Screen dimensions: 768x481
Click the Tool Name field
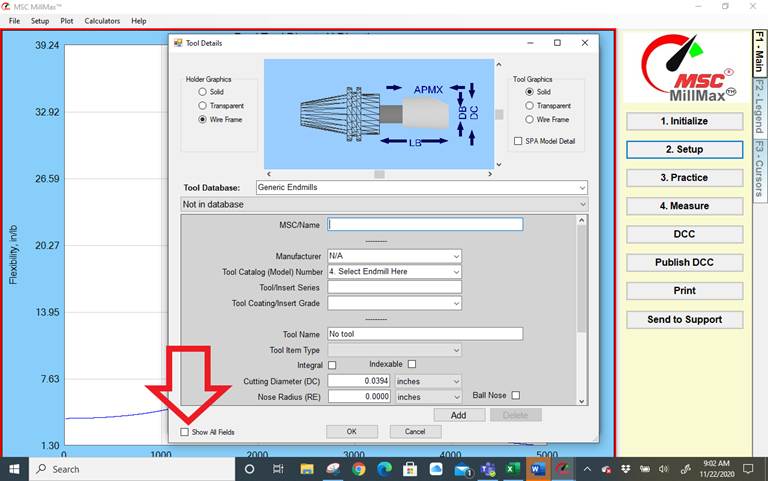pyautogui.click(x=425, y=334)
